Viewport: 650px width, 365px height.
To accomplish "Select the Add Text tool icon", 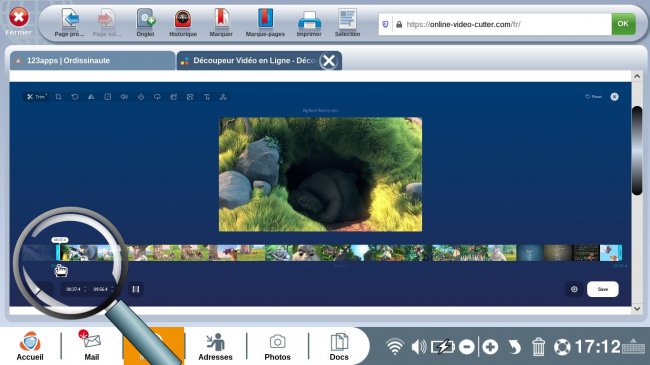I will (x=206, y=97).
